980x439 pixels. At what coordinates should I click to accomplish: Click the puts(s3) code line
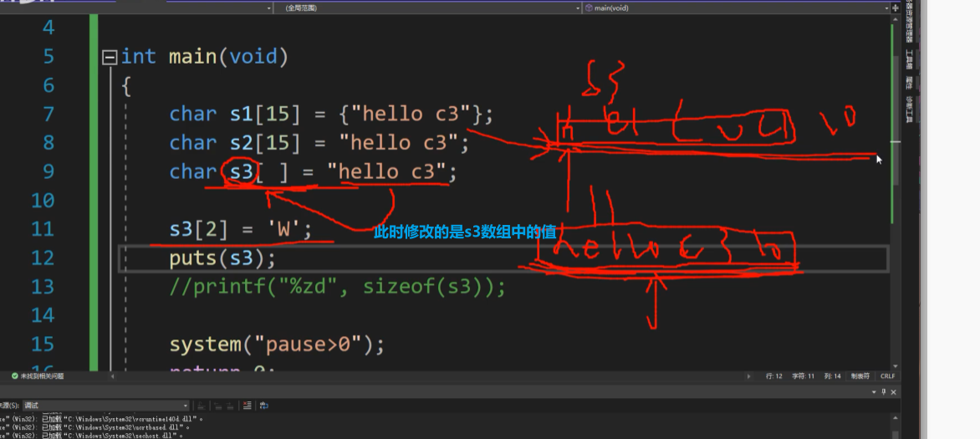[x=222, y=258]
